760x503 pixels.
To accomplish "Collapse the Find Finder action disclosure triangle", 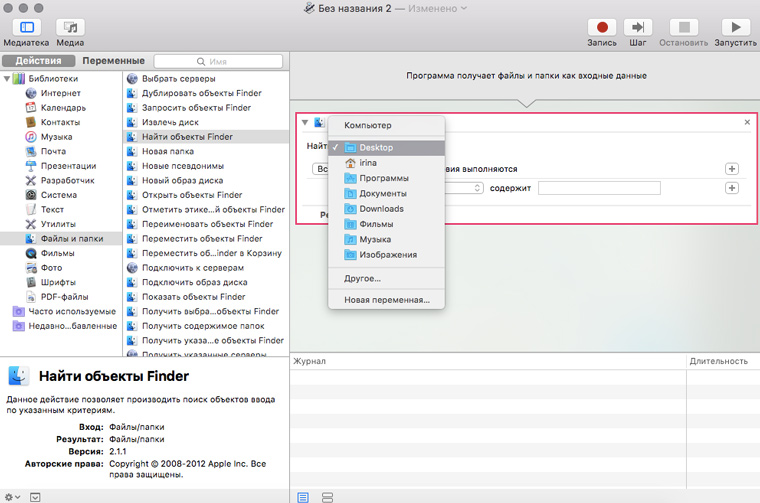I will click(305, 122).
